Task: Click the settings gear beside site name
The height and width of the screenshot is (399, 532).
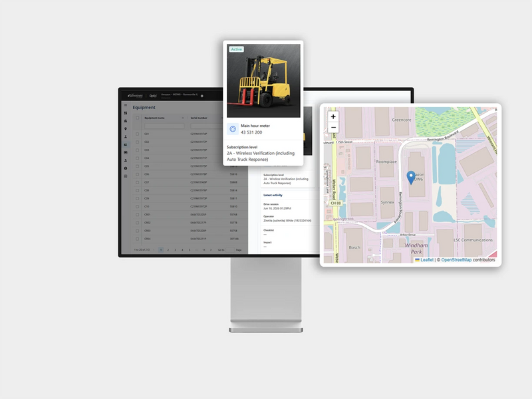Action: (x=202, y=96)
